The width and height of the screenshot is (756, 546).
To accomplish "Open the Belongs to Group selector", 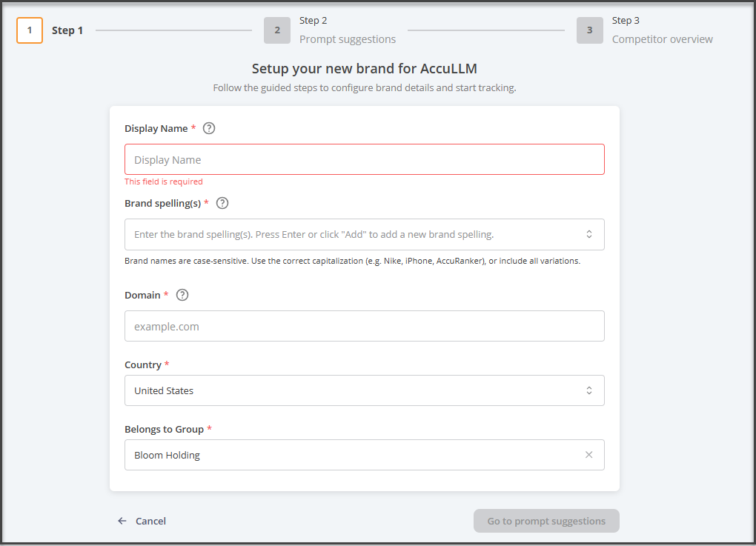I will point(348,455).
